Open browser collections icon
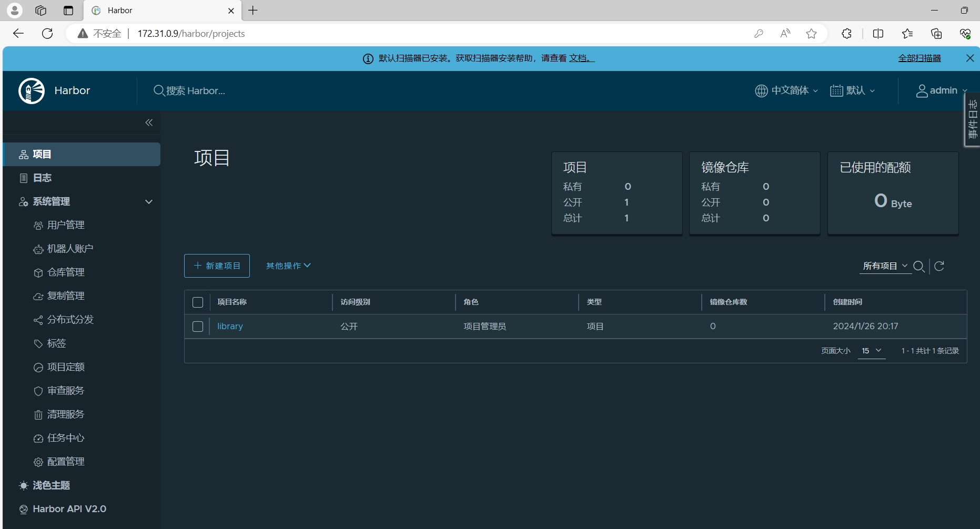980x529 pixels. point(936,34)
